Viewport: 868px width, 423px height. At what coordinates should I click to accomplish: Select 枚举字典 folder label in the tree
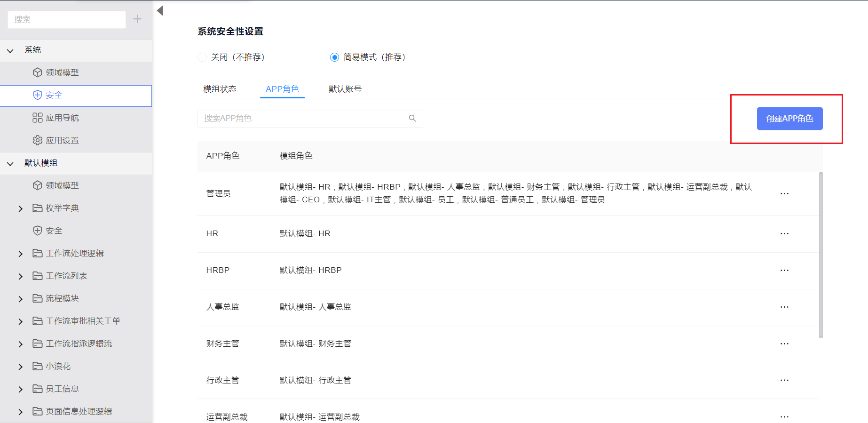pos(62,208)
